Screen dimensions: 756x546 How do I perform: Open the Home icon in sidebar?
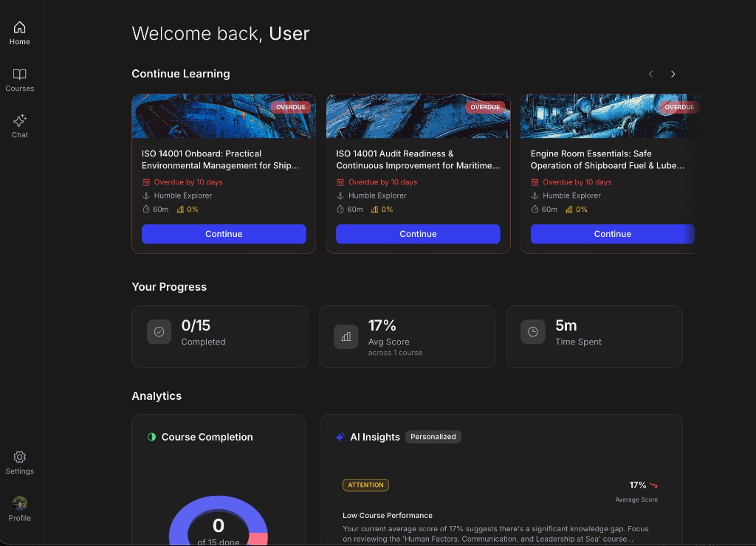[x=20, y=28]
